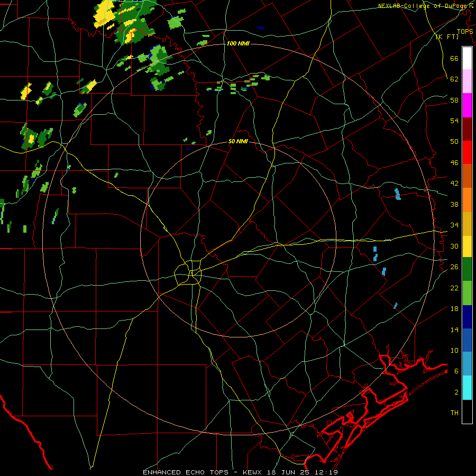
Task: Click the legend value "10"
Action: pos(454,351)
